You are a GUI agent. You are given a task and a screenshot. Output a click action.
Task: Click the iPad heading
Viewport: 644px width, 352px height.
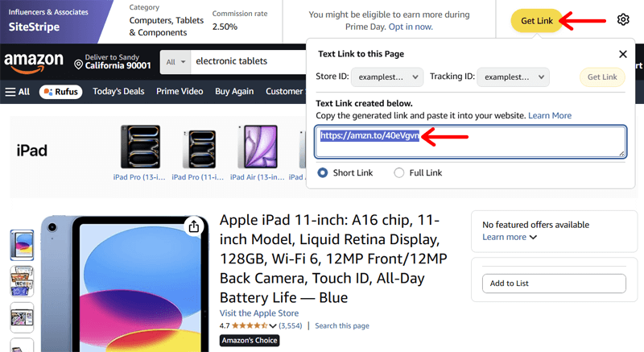point(31,151)
